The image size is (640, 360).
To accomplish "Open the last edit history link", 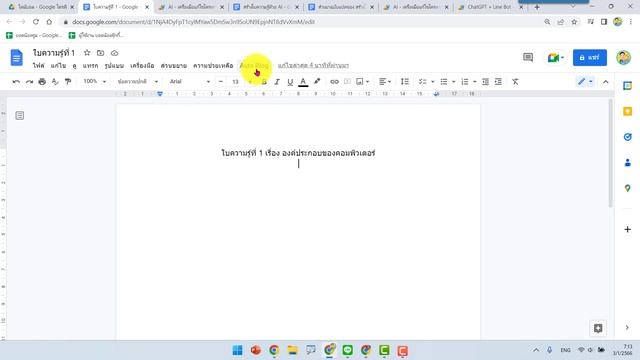I will (313, 65).
